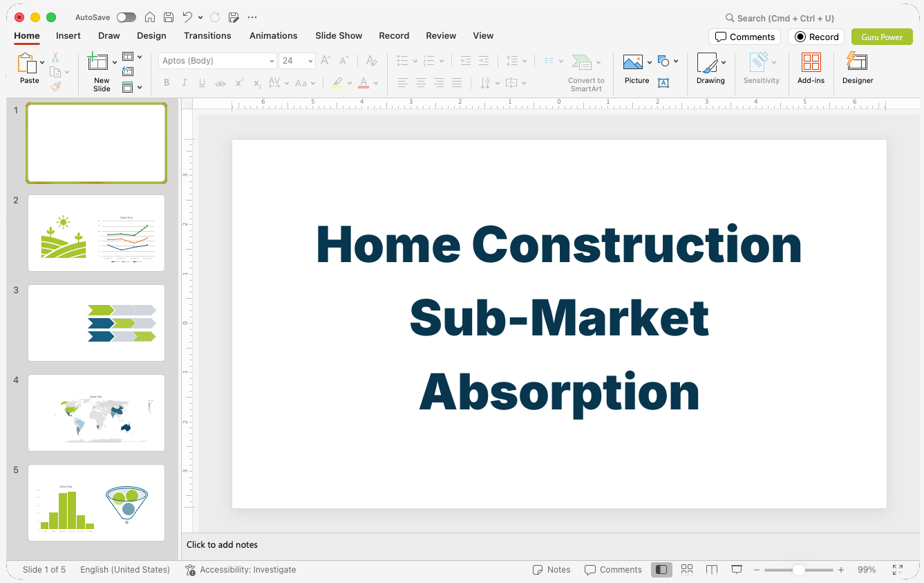
Task: Open the Animations tab
Action: [x=274, y=35]
